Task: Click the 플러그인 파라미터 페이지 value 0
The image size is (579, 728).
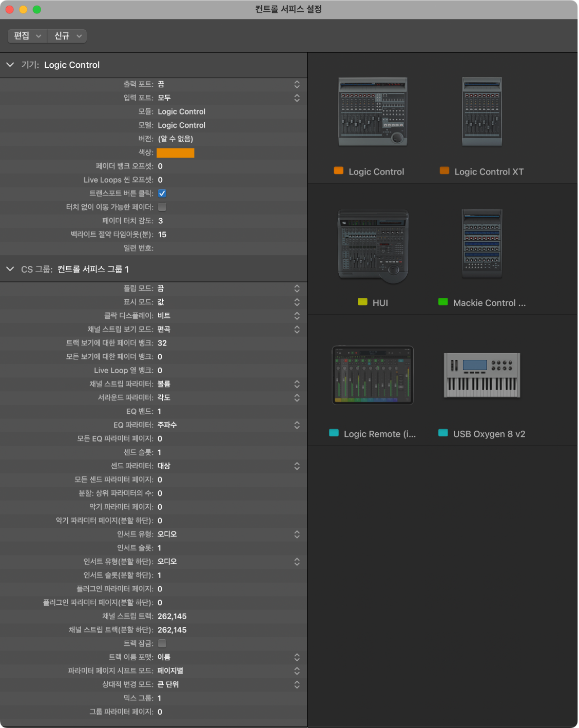Action: coord(160,589)
